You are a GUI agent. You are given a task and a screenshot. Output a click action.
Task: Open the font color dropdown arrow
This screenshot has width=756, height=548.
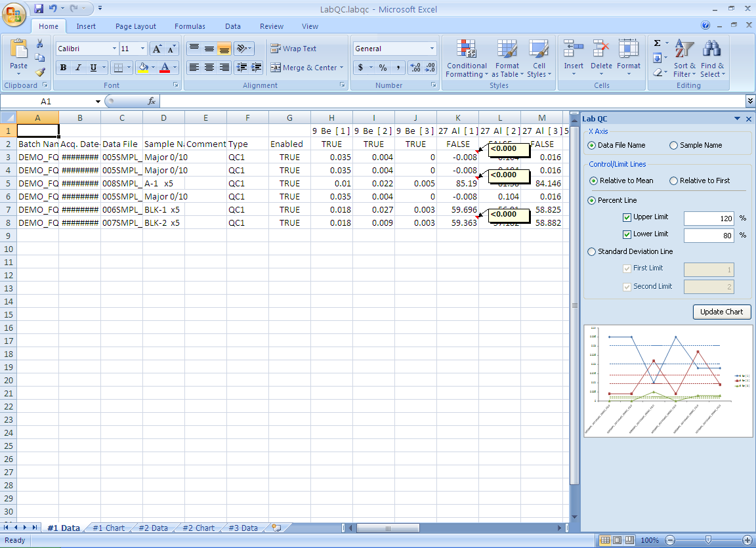tap(175, 68)
